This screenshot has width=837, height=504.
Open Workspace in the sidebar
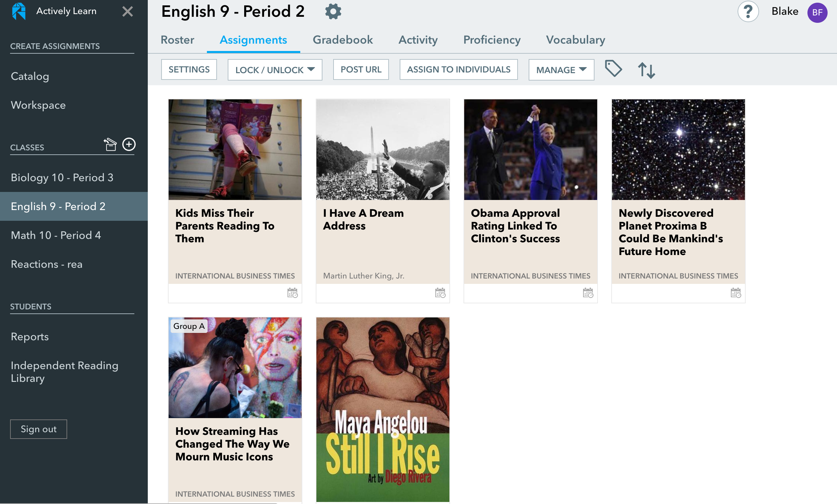(38, 105)
